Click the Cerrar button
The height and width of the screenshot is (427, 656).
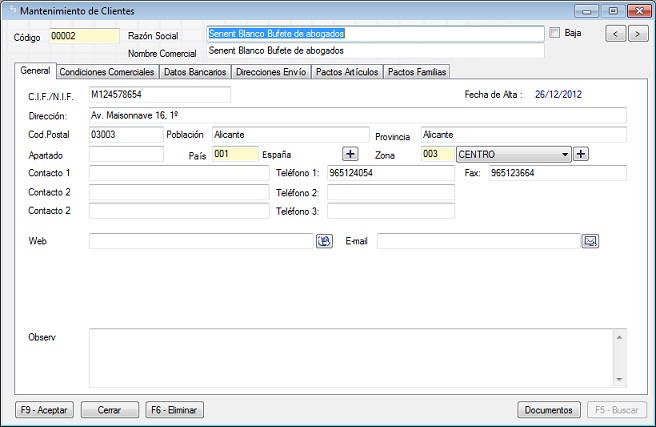(109, 410)
